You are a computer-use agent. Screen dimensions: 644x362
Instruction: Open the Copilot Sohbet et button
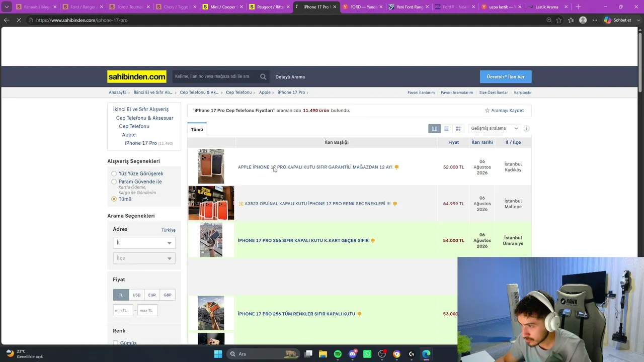[x=618, y=20]
